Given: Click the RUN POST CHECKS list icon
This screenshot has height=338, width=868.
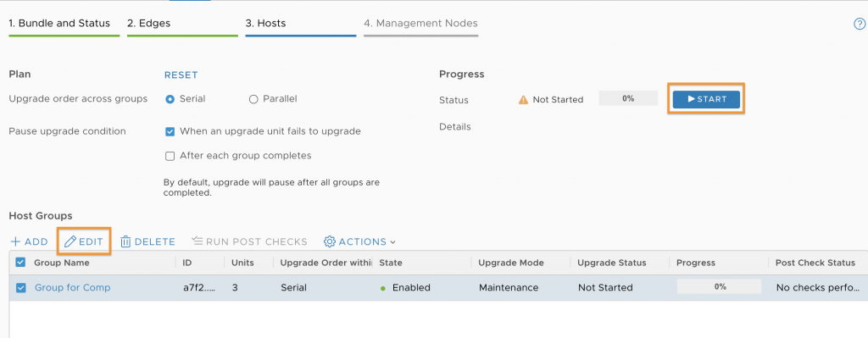Looking at the screenshot, I should 197,241.
